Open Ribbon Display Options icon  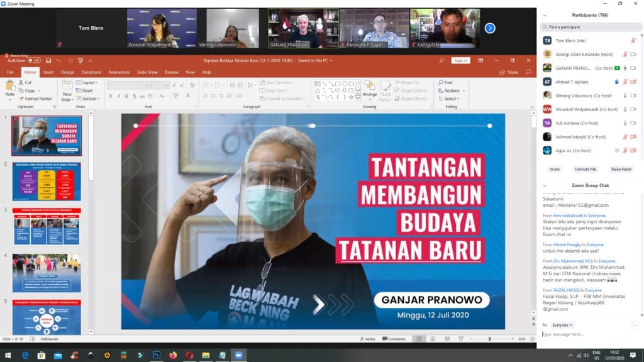click(x=480, y=61)
